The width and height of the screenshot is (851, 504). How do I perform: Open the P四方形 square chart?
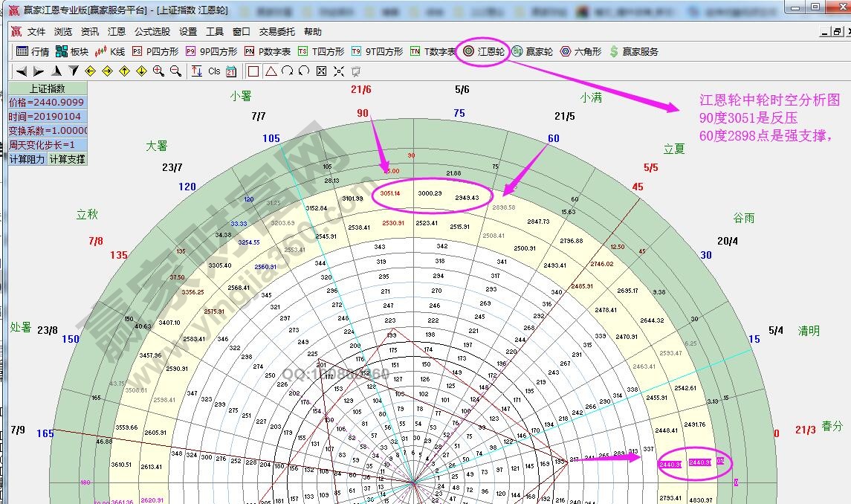coord(155,52)
